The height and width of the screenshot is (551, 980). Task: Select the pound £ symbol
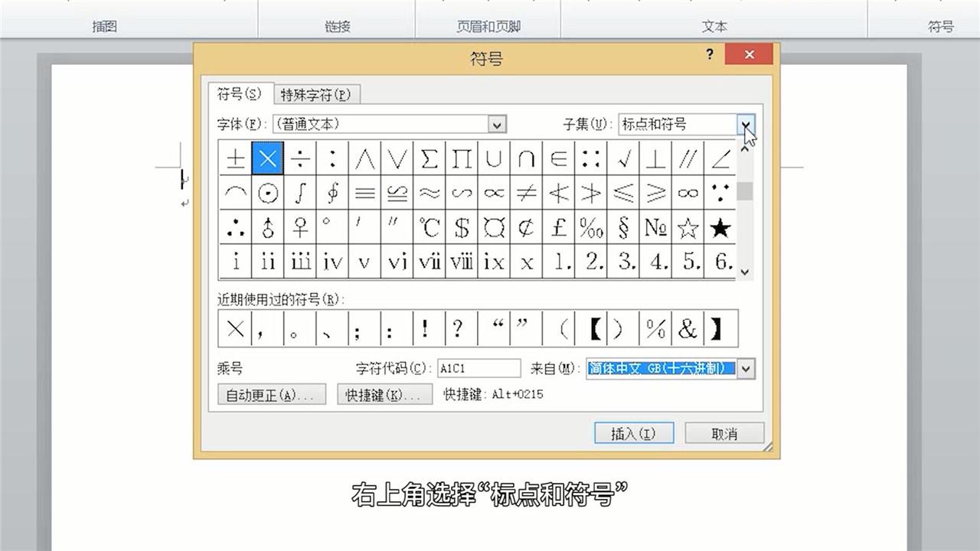559,227
